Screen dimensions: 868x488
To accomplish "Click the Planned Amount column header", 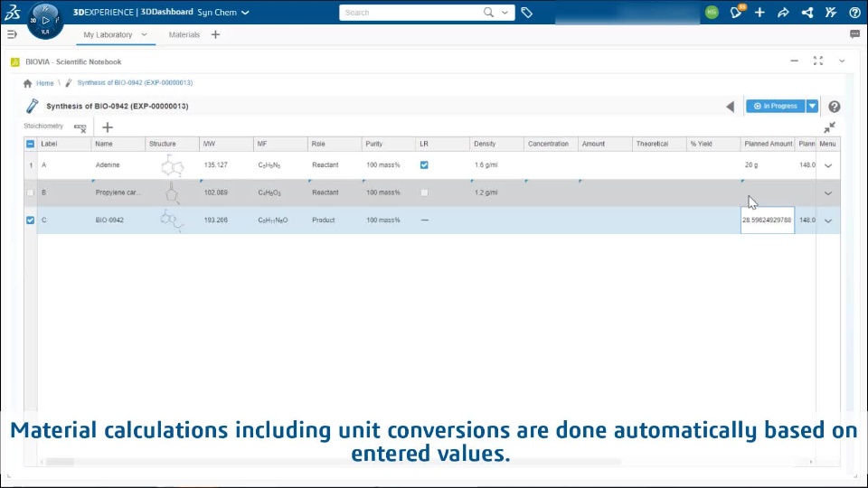I will coord(768,144).
